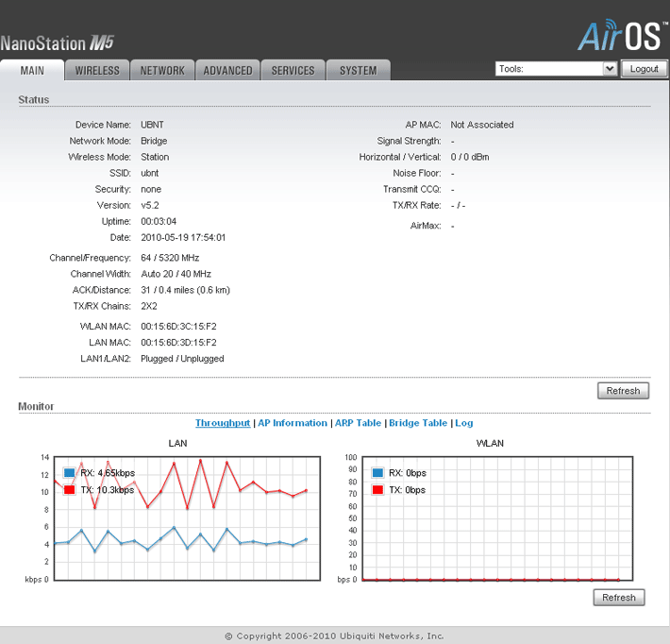Open the NETWORK tab

pos(162,70)
